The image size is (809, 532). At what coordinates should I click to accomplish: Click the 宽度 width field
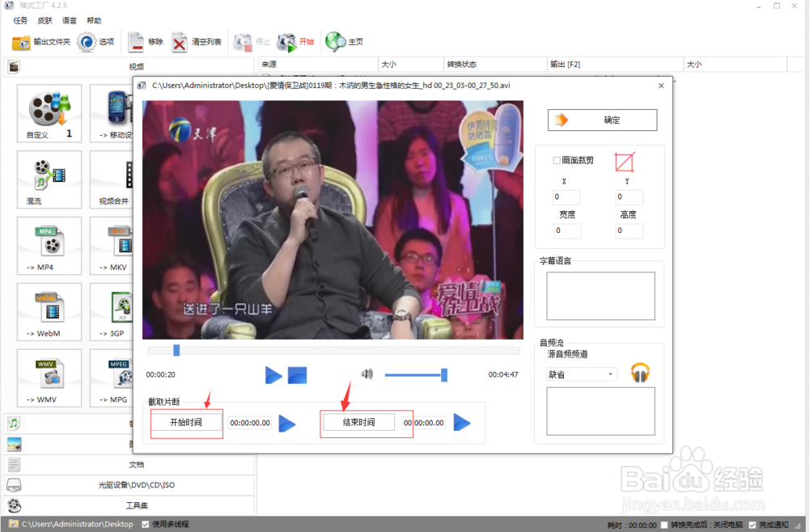click(567, 231)
